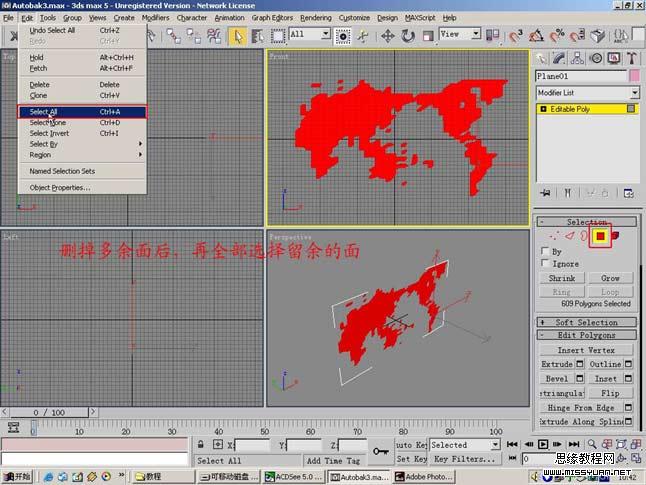Open the Hierarchy command panel tab
Screen dimensions: 646x485
click(x=577, y=58)
